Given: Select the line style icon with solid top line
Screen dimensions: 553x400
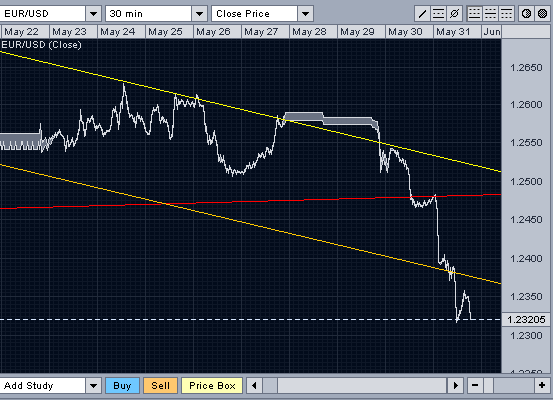Looking at the screenshot, I should tap(507, 14).
